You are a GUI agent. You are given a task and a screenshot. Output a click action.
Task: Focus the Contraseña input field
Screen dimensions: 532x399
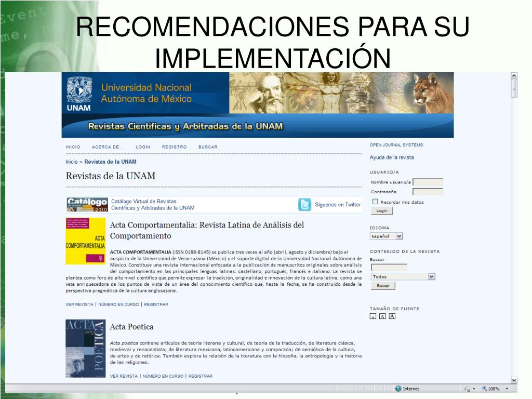click(428, 192)
